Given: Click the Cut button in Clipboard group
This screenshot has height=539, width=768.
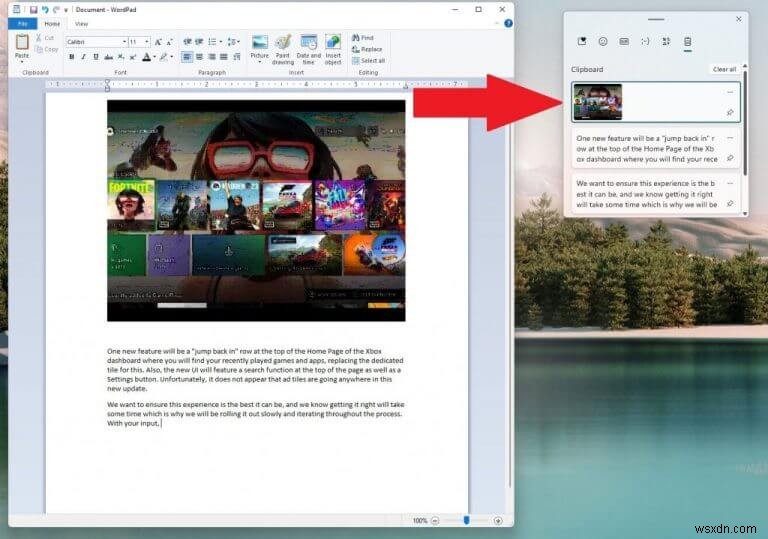Looking at the screenshot, I should (x=45, y=38).
